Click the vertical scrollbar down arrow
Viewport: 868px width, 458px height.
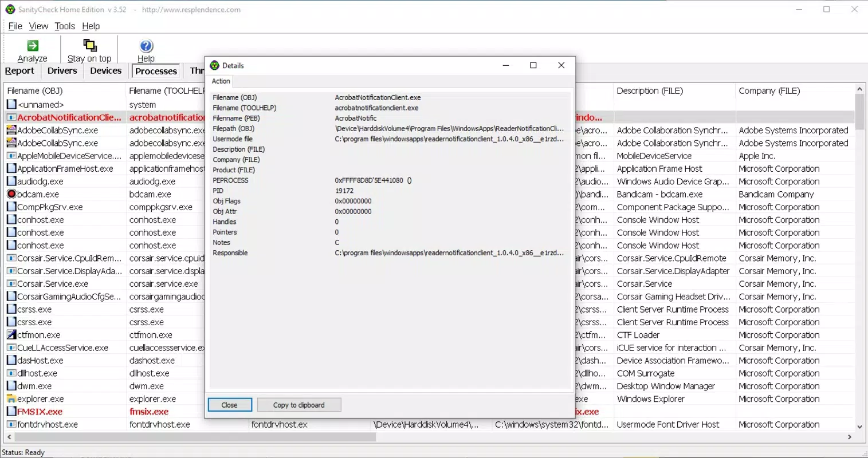(860, 427)
